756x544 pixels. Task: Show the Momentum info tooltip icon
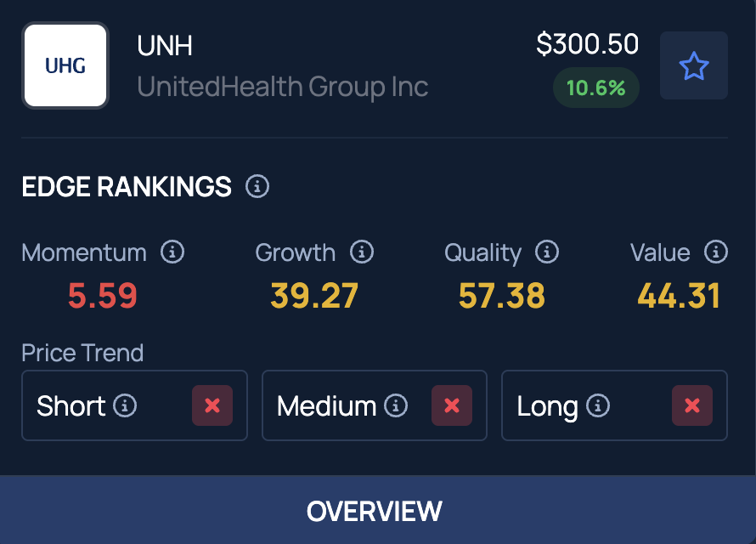pos(172,252)
